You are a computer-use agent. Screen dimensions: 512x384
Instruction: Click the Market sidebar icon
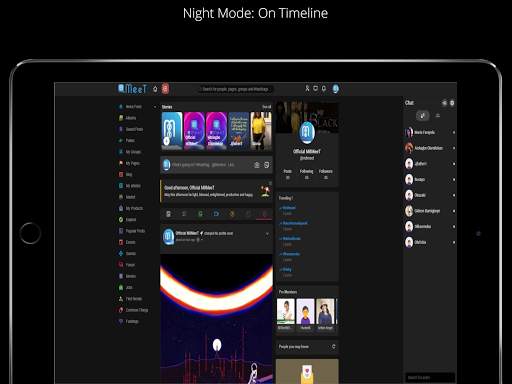121,197
